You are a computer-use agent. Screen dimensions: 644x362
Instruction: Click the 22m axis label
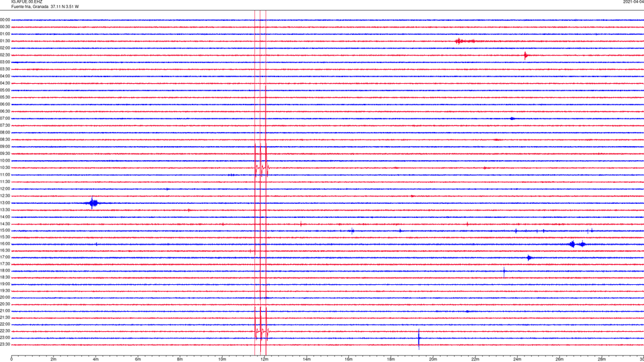tap(475, 359)
